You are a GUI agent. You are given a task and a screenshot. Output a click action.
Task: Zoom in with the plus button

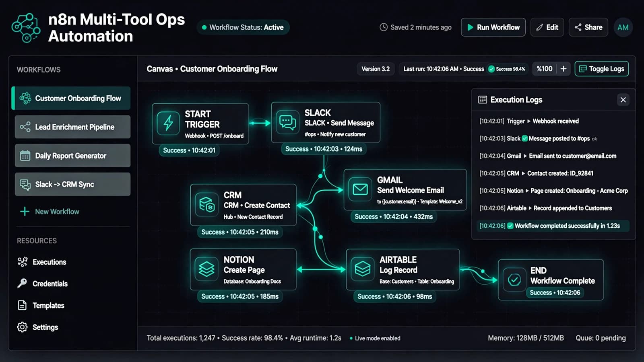[x=563, y=69]
